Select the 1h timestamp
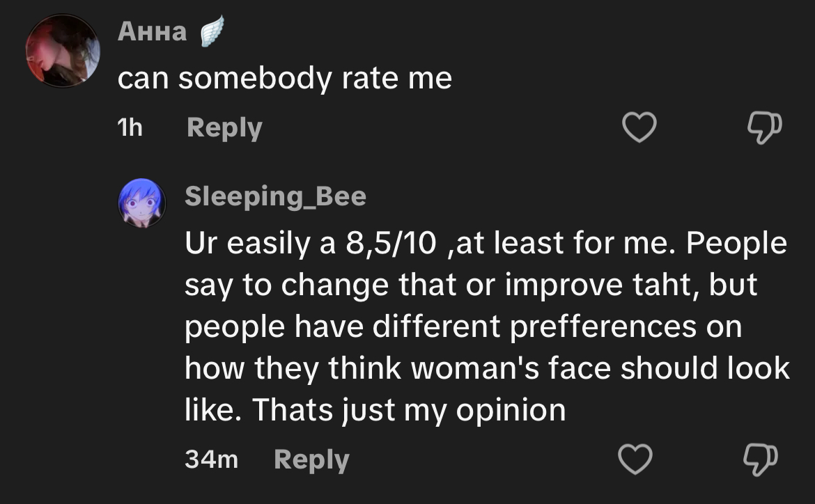 coord(130,127)
